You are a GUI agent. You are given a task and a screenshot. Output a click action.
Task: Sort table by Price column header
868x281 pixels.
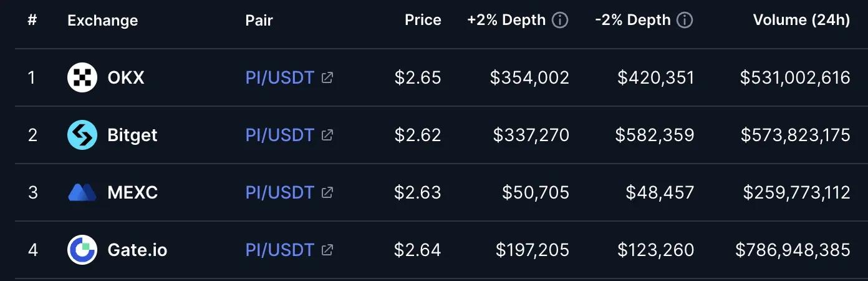tap(423, 20)
